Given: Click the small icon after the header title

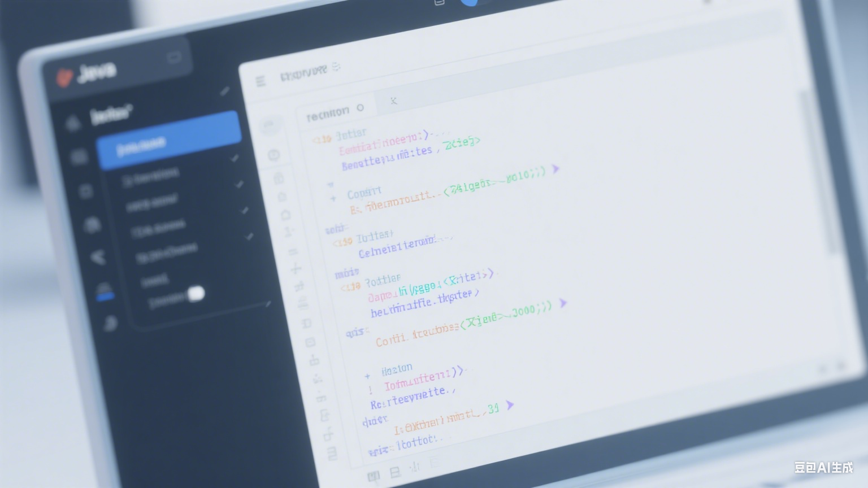Looking at the screenshot, I should pyautogui.click(x=336, y=67).
